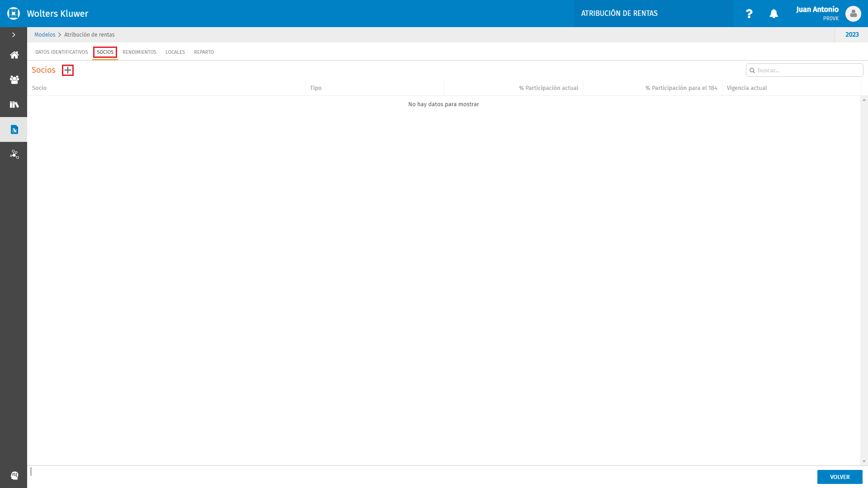Open the network nodes icon in sidebar
Image resolution: width=868 pixels, height=488 pixels.
point(14,155)
